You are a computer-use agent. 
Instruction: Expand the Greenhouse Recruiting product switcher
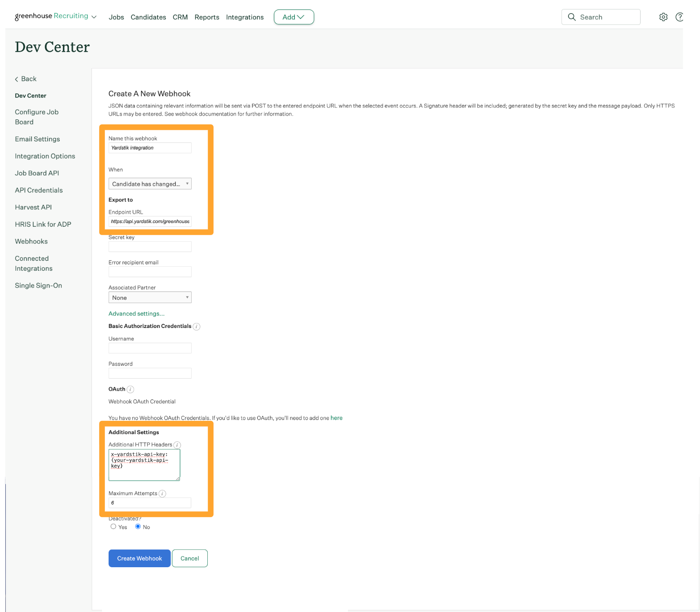56,16
